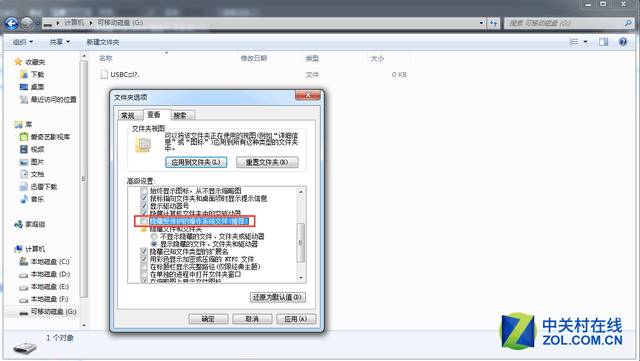Click 计算机 in the address breadcrumb
Screen dimensions: 640x361
74,23
